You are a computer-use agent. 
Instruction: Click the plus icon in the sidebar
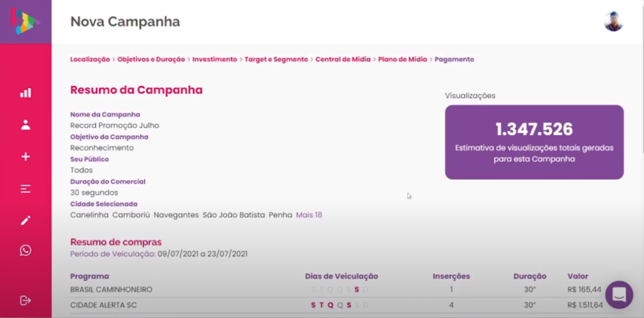tap(26, 156)
